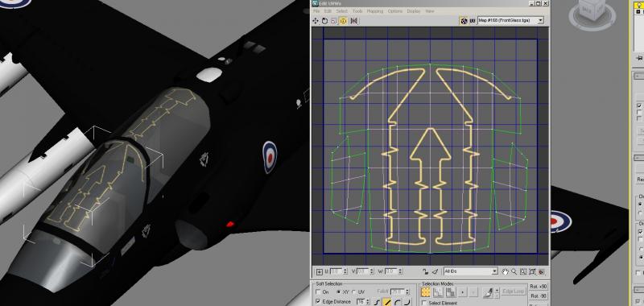Click the UV coordinates display icon
The width and height of the screenshot is (644, 306).
473,20
